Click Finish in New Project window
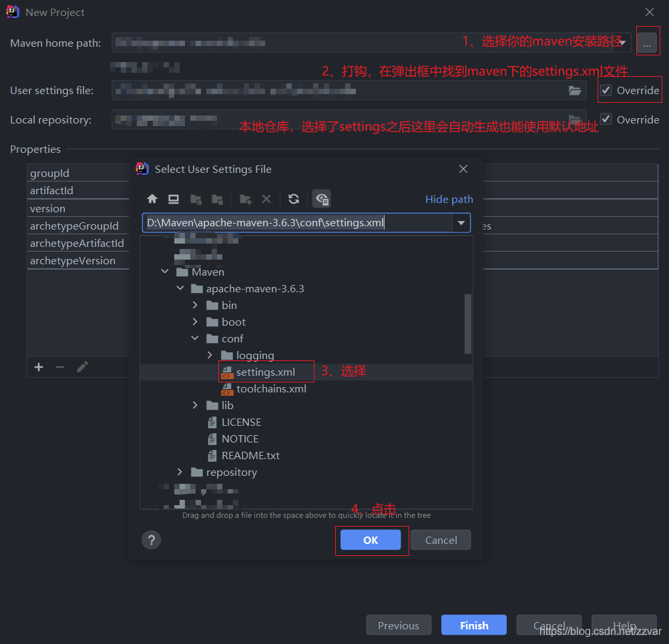 click(x=474, y=625)
